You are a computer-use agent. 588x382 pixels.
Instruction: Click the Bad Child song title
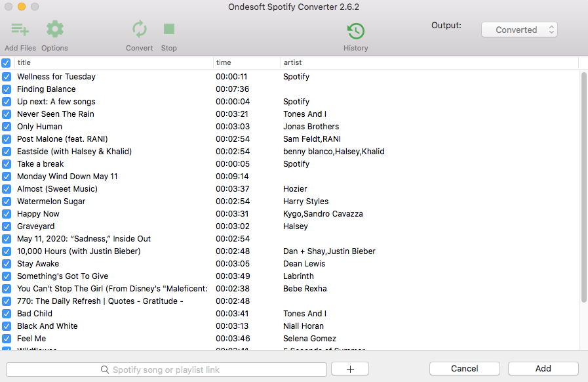click(35, 313)
